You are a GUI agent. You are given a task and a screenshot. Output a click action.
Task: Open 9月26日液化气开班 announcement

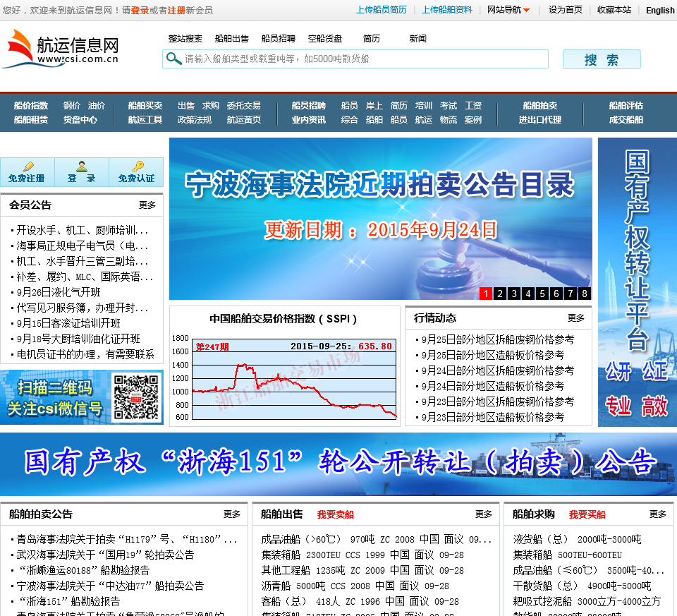(x=59, y=292)
